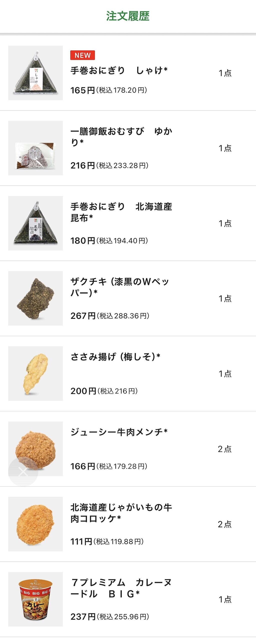Tap the red NEW badge
Viewport: 256px width, 644px height.
[82, 55]
